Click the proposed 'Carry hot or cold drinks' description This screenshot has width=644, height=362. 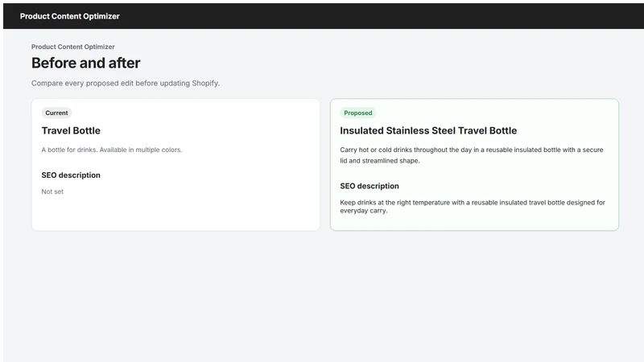tap(472, 155)
